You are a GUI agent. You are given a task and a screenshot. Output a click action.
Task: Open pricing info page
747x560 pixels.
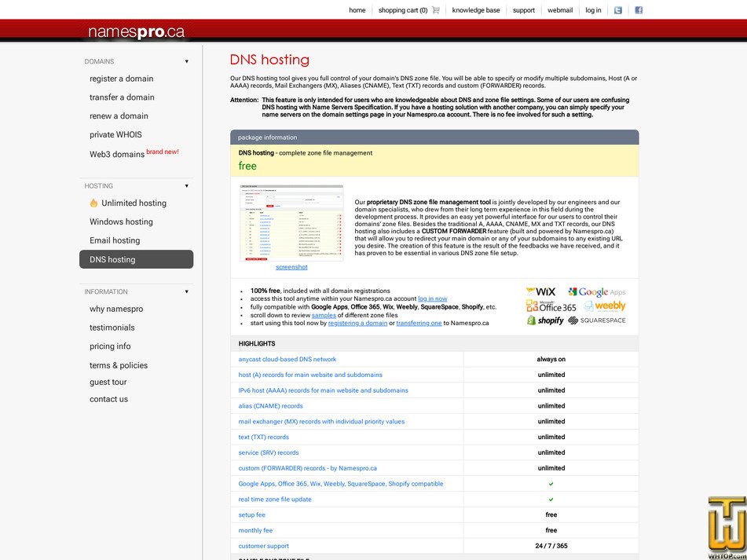(x=110, y=346)
